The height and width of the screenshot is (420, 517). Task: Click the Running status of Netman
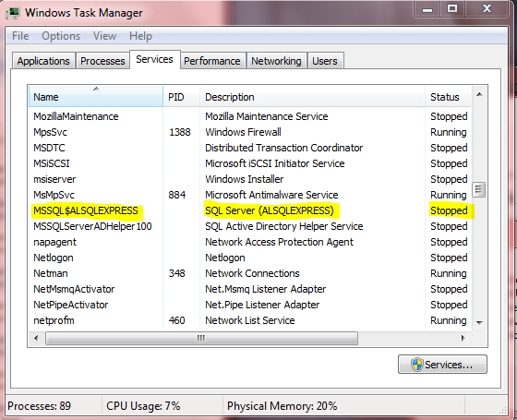tap(449, 273)
